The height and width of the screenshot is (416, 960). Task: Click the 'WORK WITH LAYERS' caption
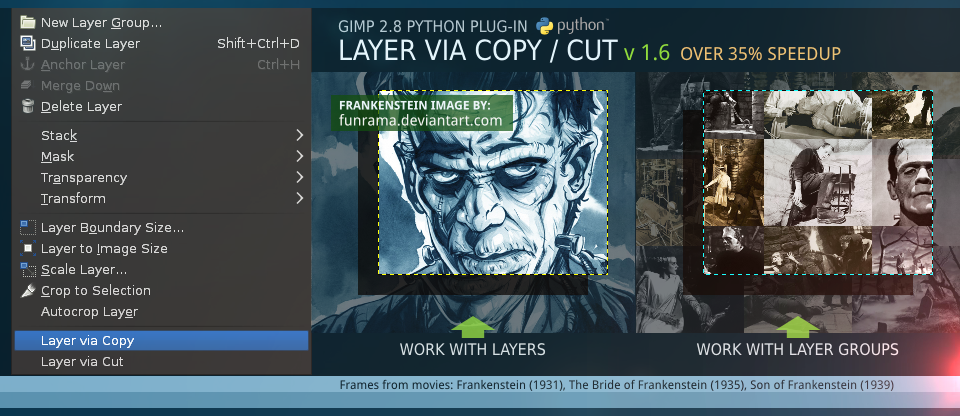(x=473, y=350)
